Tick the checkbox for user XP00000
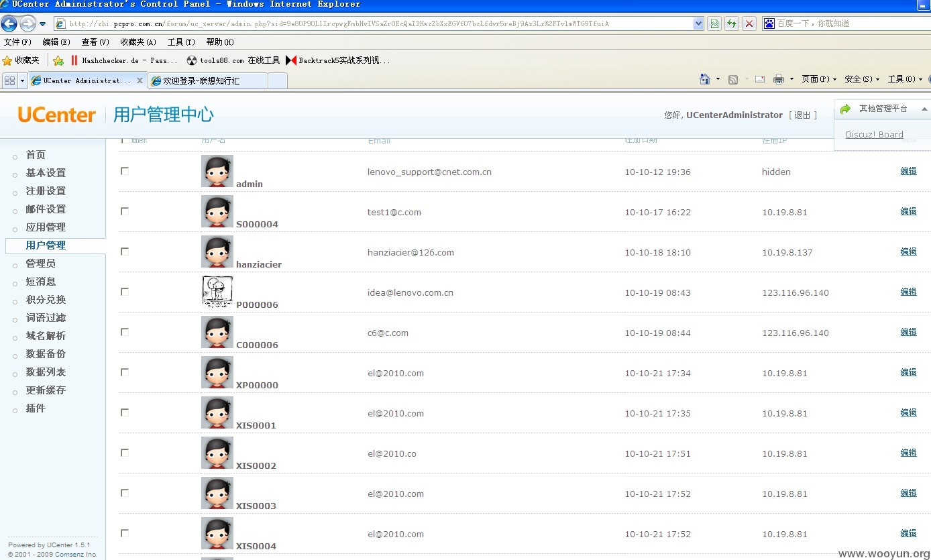The image size is (931, 560). [125, 372]
